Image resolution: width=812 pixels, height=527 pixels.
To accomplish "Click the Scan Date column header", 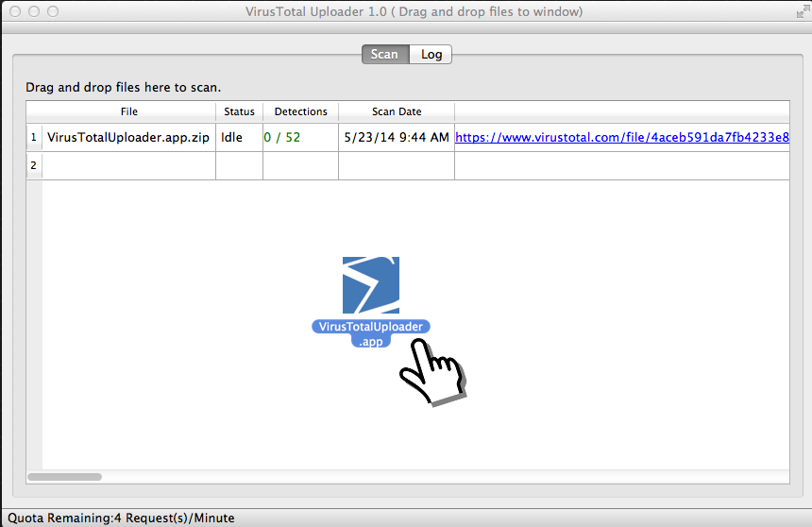I will click(x=397, y=111).
